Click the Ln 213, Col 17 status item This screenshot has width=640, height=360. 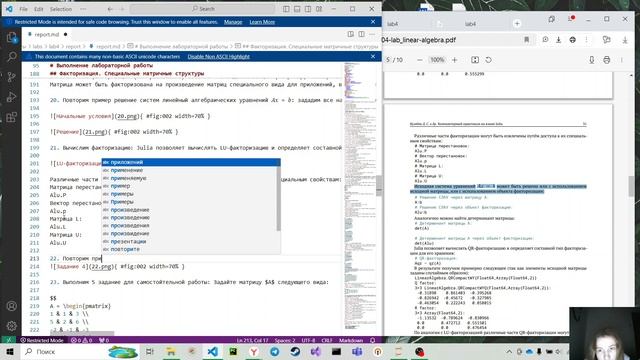pos(252,340)
